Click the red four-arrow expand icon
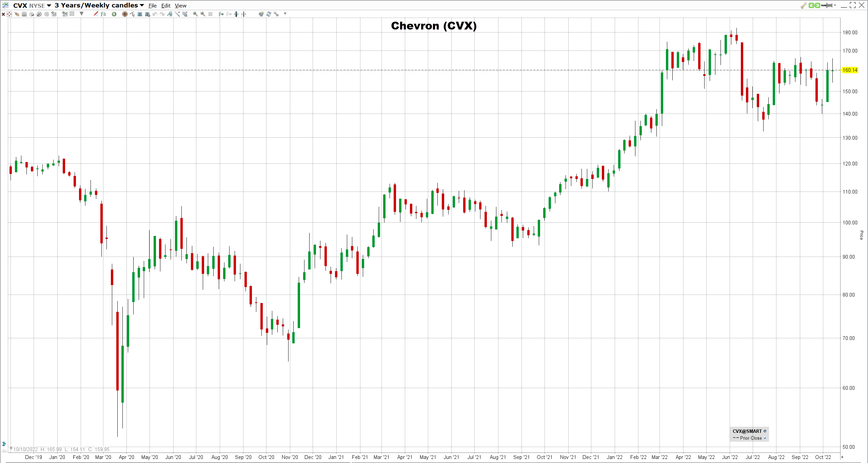868x463 pixels. click(9, 14)
